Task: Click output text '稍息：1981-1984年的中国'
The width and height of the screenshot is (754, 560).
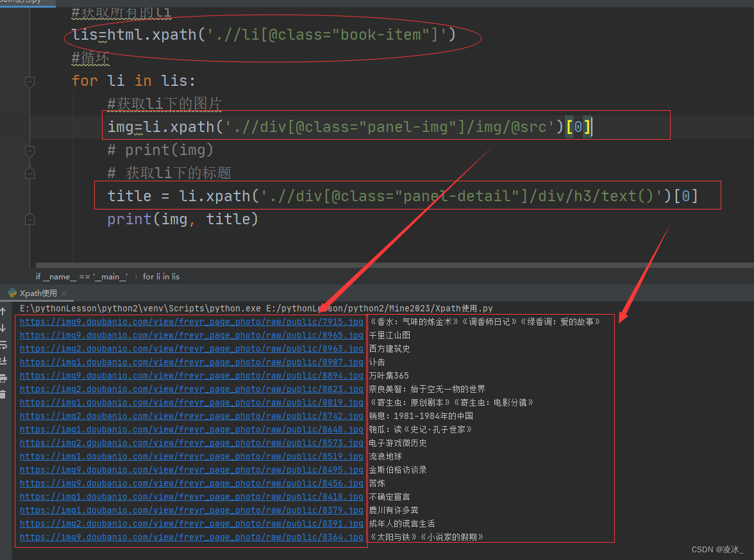Action: pos(421,416)
